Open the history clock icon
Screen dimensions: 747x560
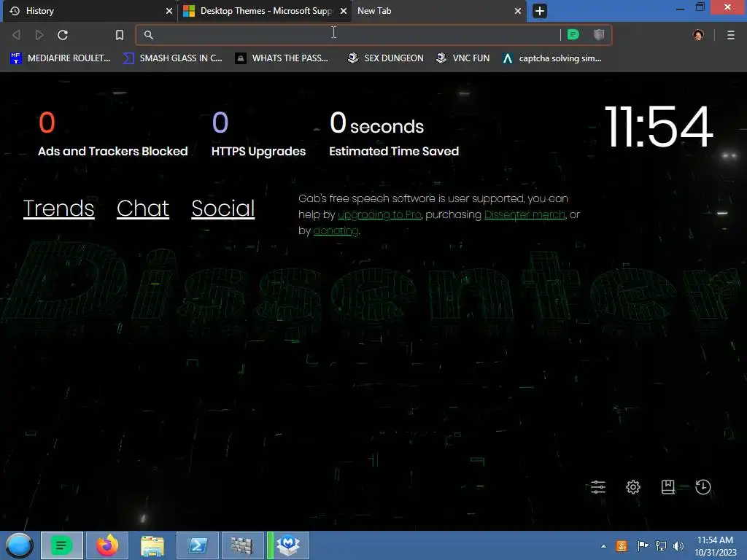click(703, 487)
